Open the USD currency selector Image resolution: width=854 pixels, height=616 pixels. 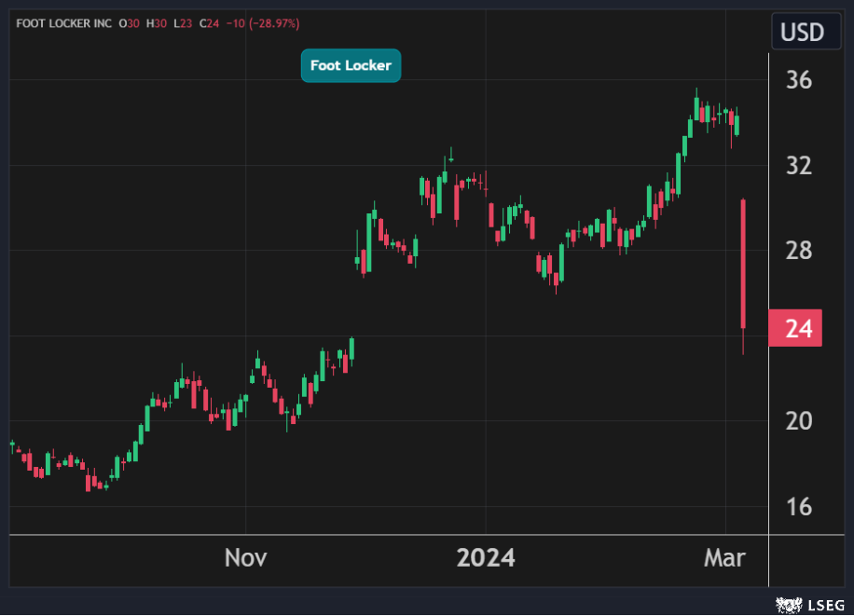coord(802,33)
